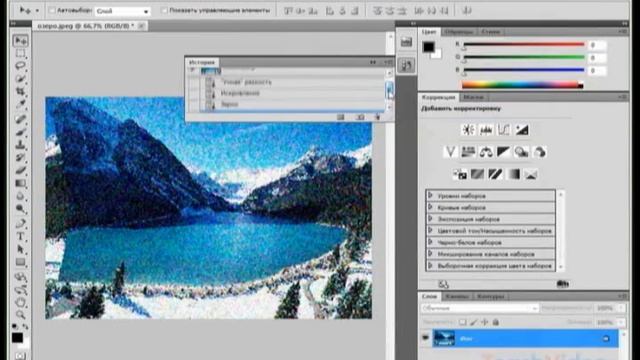Open the layer blend mode dropdown
This screenshot has height=360, width=640.
tap(479, 308)
